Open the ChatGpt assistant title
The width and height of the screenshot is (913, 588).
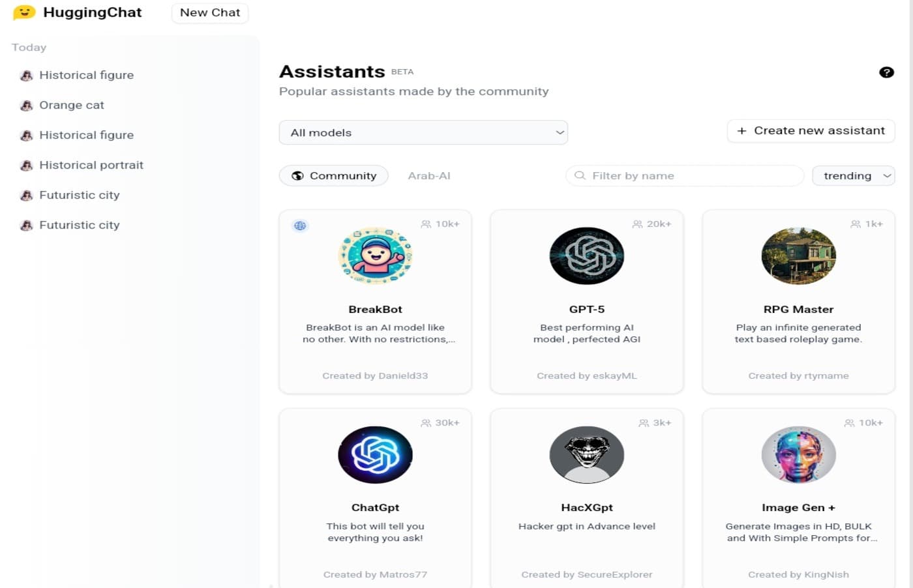point(375,507)
